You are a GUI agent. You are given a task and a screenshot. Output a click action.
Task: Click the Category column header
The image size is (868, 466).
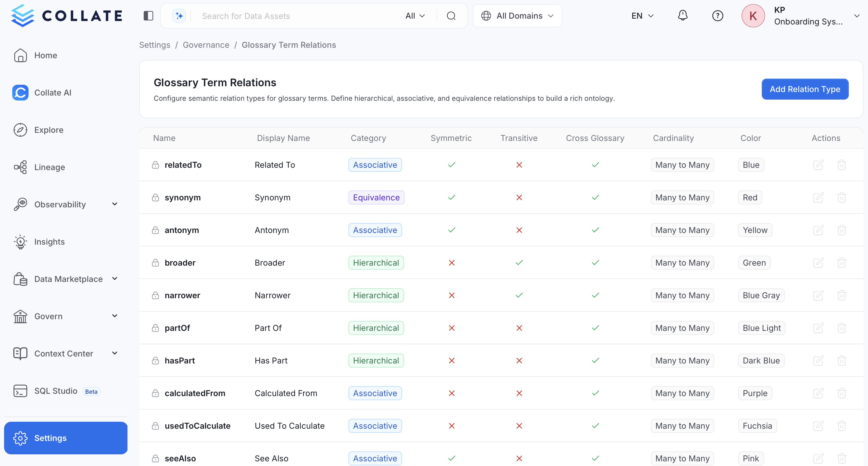pos(368,138)
